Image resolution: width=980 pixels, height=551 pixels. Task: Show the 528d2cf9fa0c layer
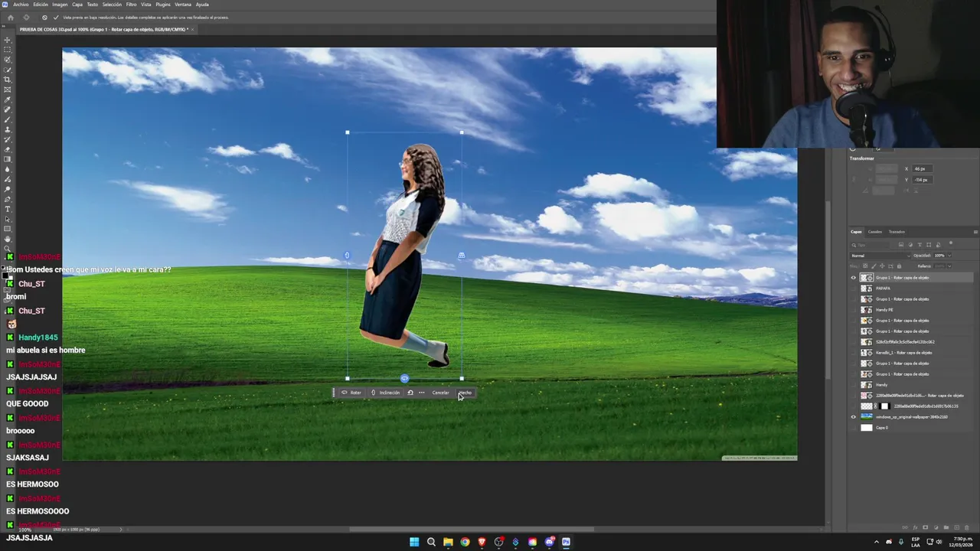pos(854,342)
